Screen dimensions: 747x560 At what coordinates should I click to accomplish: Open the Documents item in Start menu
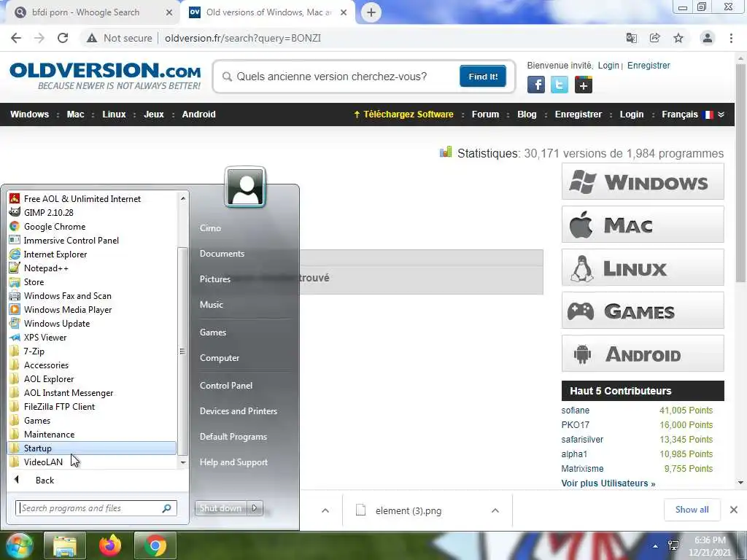click(x=222, y=253)
